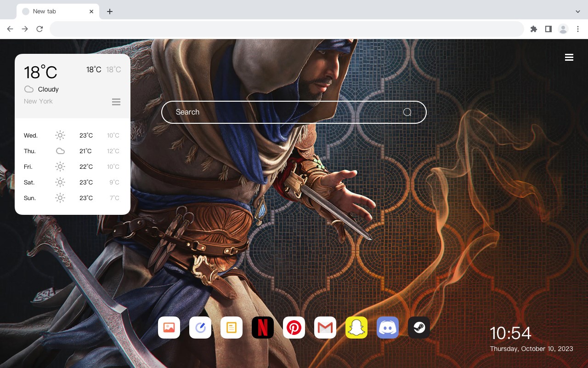Select the Wed. forecast row

click(x=73, y=135)
